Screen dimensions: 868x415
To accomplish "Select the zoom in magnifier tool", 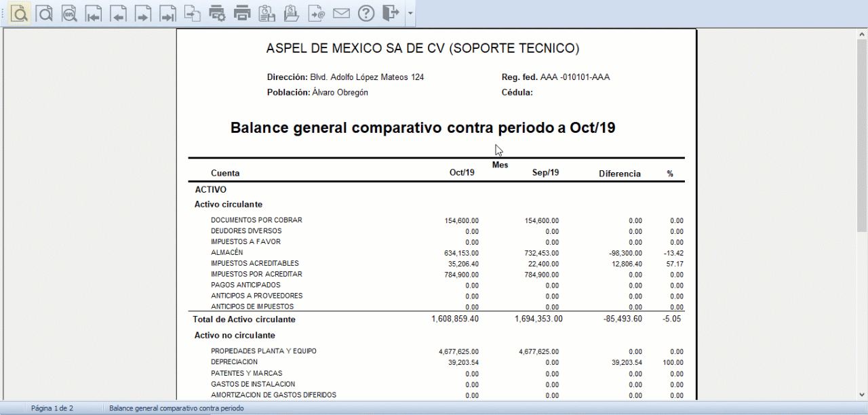I will click(x=19, y=13).
